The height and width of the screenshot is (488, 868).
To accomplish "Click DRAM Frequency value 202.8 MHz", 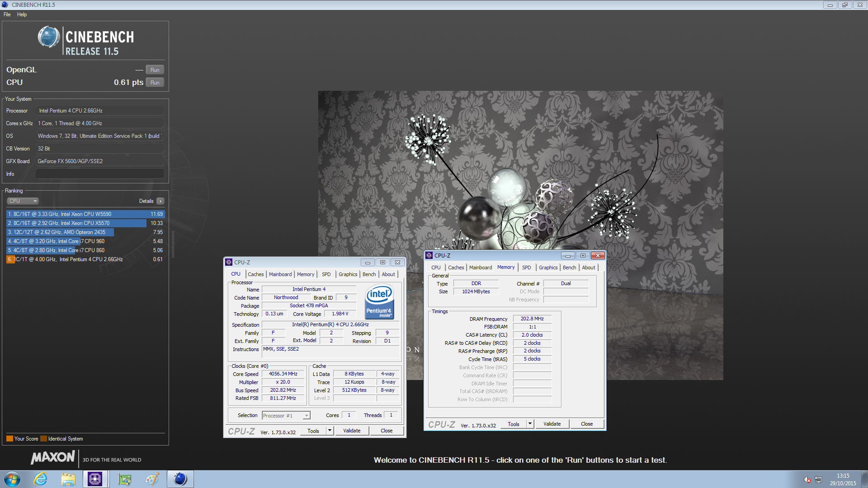I will pyautogui.click(x=532, y=319).
